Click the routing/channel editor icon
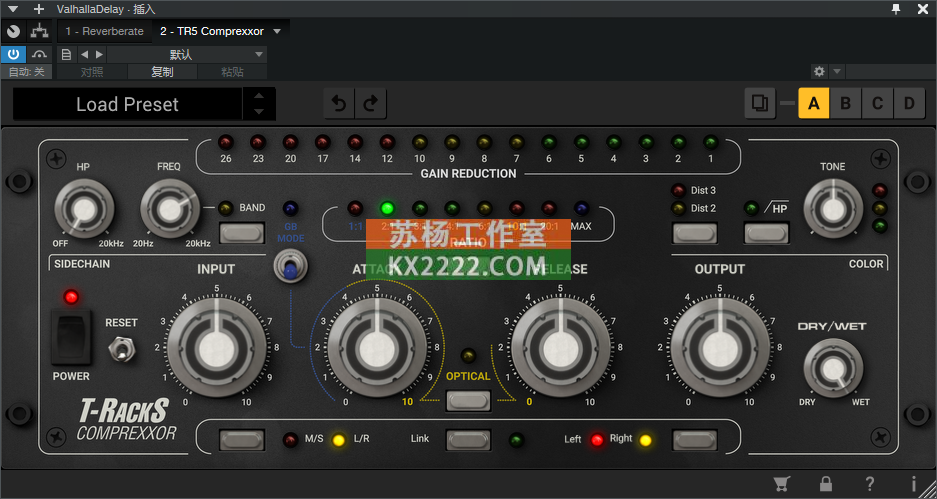This screenshot has height=499, width=937. 13,31
